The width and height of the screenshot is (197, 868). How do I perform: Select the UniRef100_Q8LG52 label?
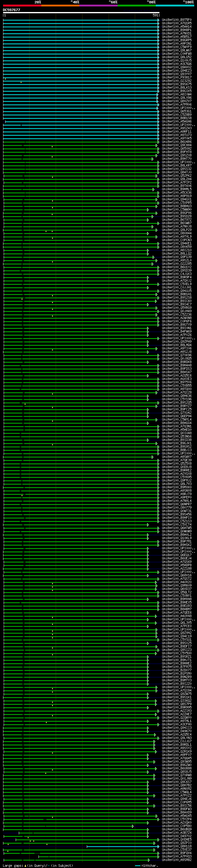tap(177, 57)
